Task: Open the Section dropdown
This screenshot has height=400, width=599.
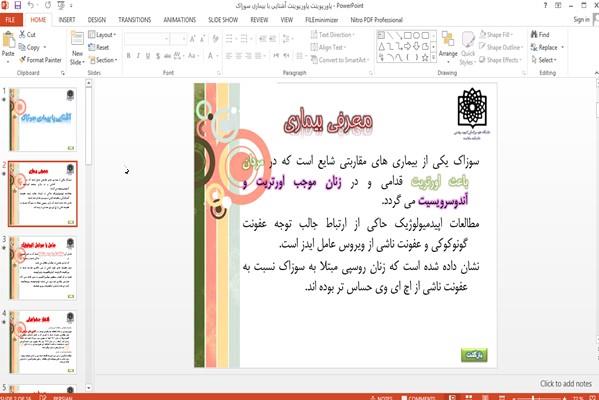Action: click(103, 60)
